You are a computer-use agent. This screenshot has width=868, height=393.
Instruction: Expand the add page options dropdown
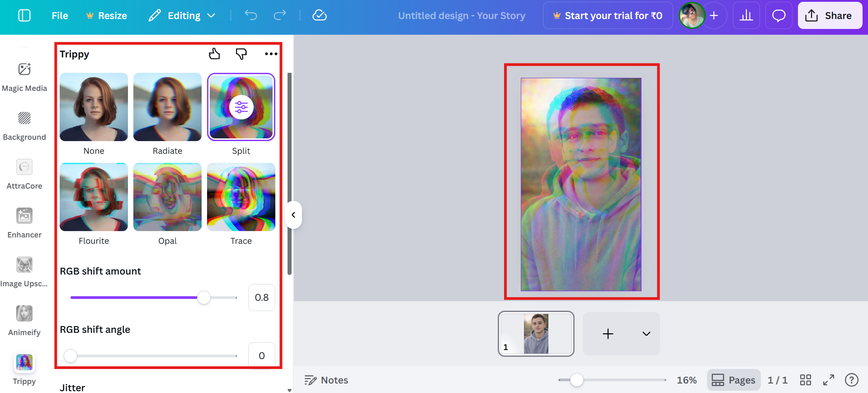click(646, 334)
